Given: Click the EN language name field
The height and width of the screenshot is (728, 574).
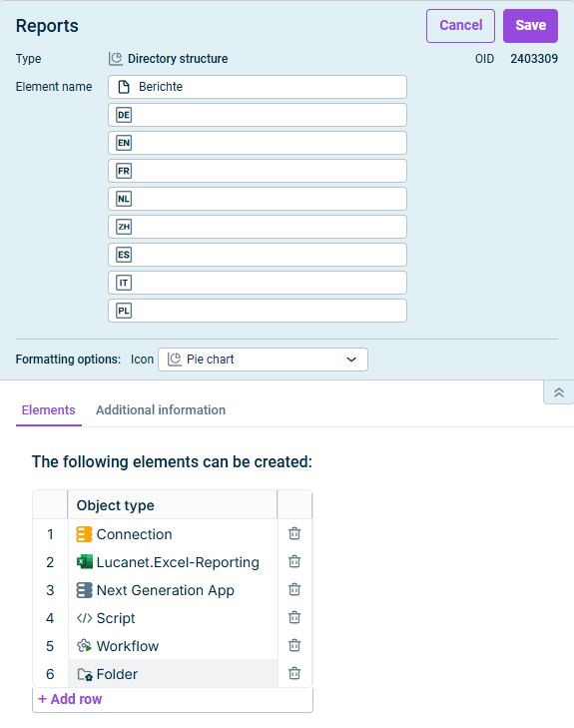Looking at the screenshot, I should 258,143.
